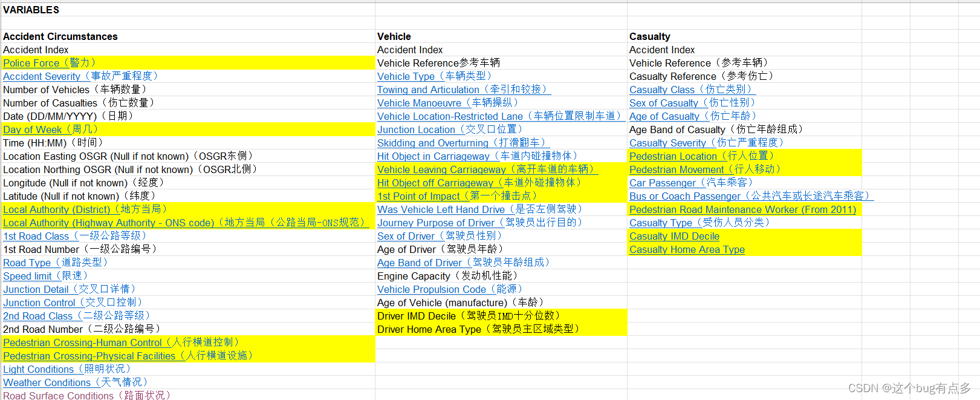
Task: Click the Sex of Driver link
Action: coord(440,236)
